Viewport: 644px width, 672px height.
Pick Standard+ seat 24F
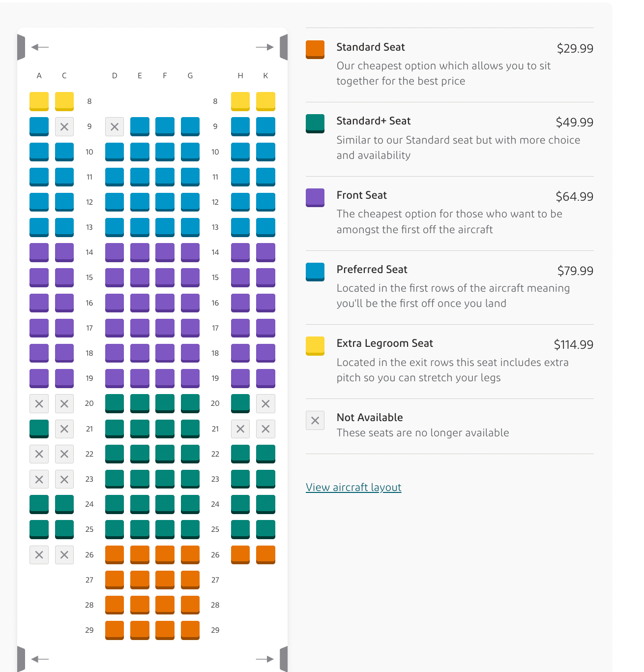click(165, 504)
